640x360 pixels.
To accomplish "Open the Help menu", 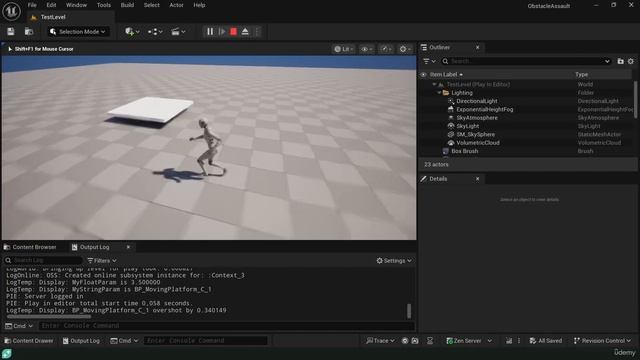I will (x=199, y=5).
